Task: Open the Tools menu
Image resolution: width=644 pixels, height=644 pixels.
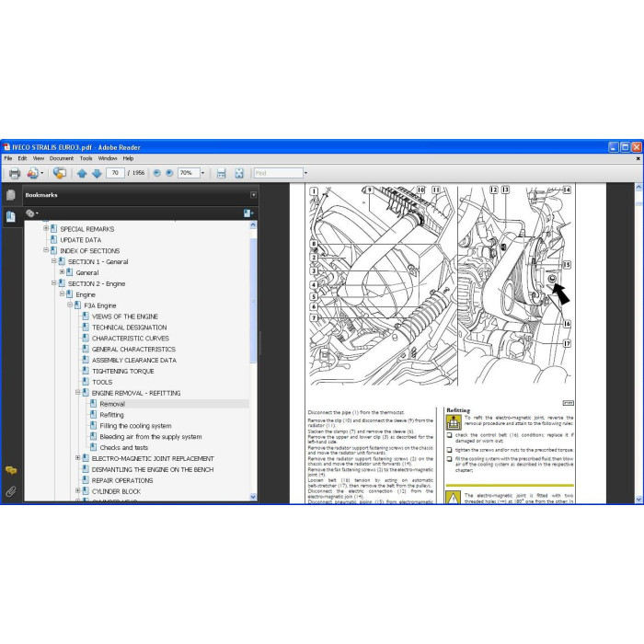Action: (86, 158)
